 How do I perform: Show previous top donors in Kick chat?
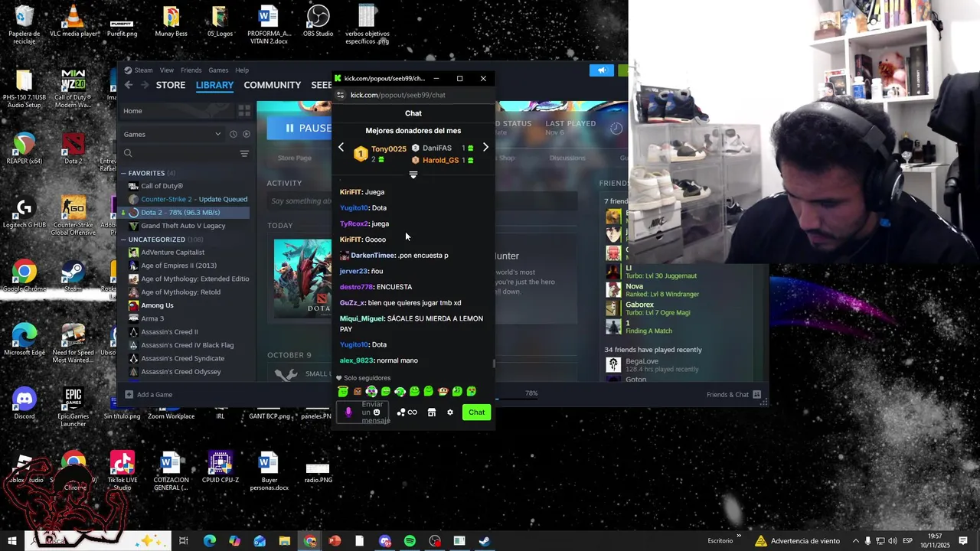(x=341, y=147)
